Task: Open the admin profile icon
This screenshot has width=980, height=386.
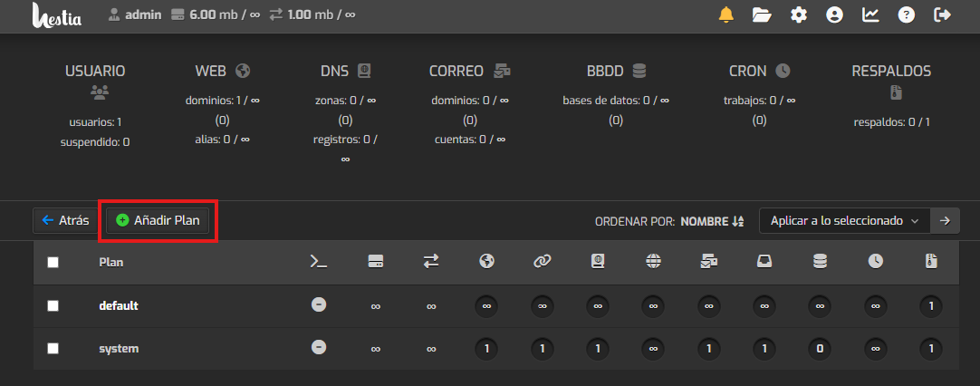Action: point(834,14)
